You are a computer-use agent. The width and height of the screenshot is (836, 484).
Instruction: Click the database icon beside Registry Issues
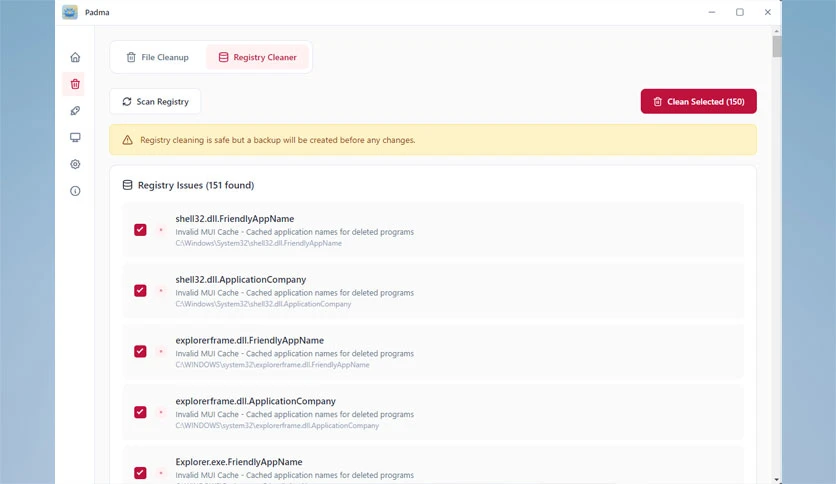pyautogui.click(x=127, y=185)
